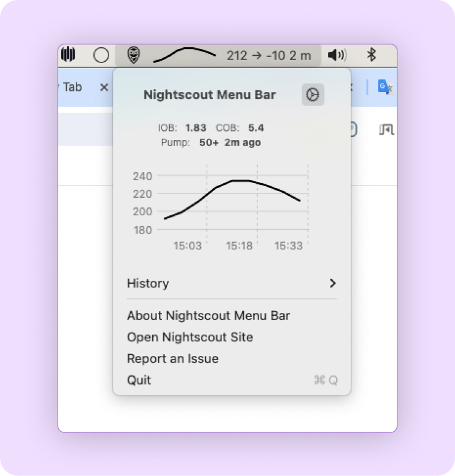455x476 pixels.
Task: Click the volume speaker icon
Action: 337,56
